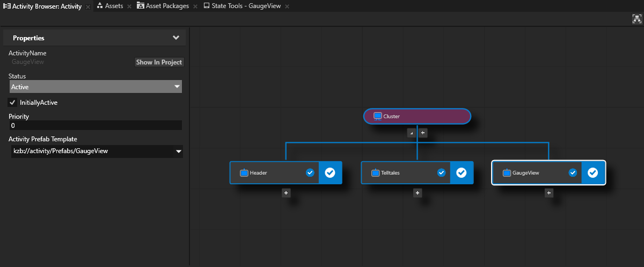Add child activity under GaugeView node
The width and height of the screenshot is (644, 267).
coord(548,193)
